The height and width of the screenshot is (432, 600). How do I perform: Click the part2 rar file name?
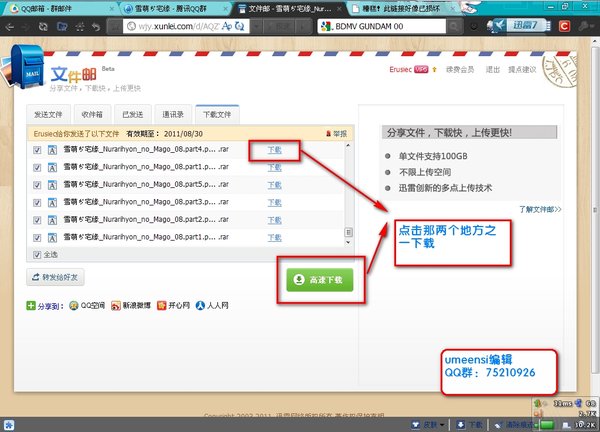[146, 220]
